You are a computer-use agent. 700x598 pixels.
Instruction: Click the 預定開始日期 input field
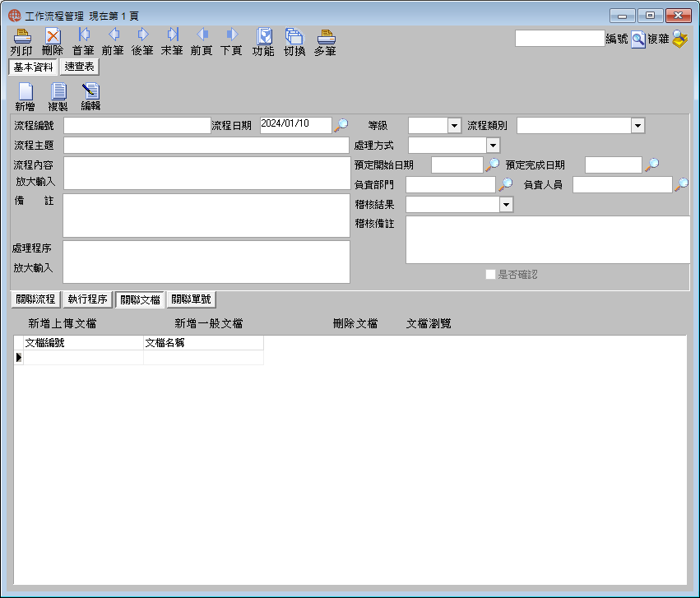pyautogui.click(x=457, y=165)
